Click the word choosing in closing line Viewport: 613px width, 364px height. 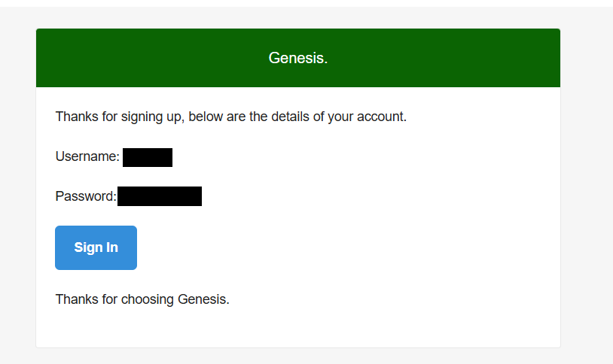pyautogui.click(x=149, y=299)
